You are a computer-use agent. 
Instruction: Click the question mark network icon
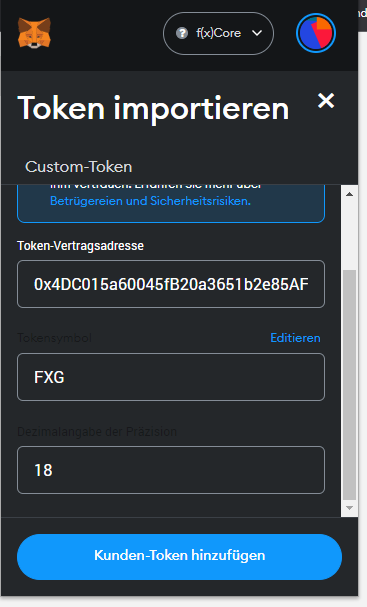click(x=182, y=33)
